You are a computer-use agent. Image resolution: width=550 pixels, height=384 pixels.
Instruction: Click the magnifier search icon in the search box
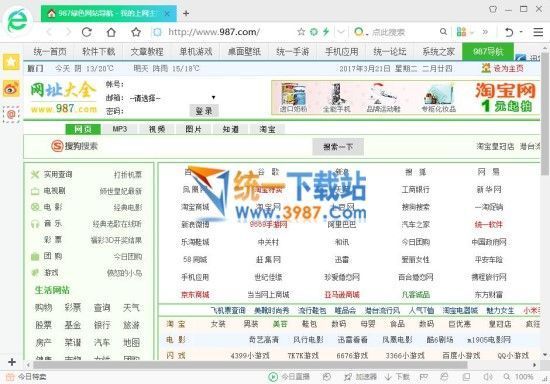click(443, 32)
